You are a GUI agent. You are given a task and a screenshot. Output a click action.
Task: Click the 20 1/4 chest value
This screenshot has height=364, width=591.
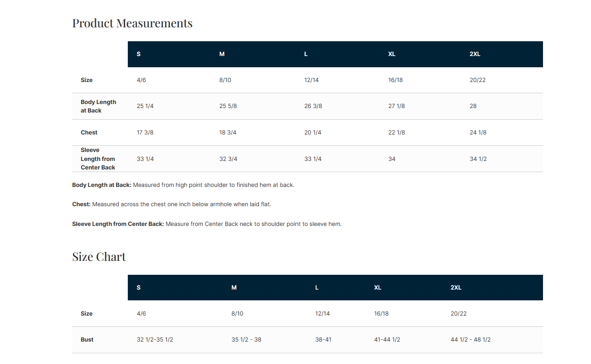click(x=313, y=133)
